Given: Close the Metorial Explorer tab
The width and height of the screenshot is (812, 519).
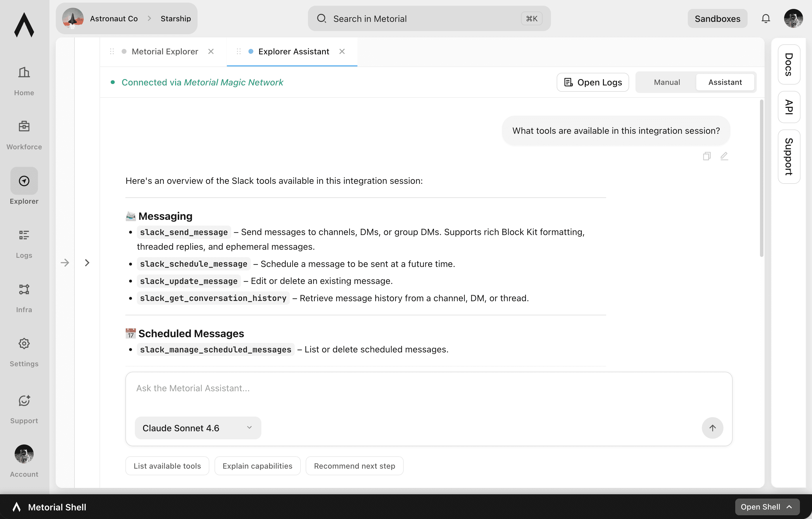Looking at the screenshot, I should tap(211, 51).
